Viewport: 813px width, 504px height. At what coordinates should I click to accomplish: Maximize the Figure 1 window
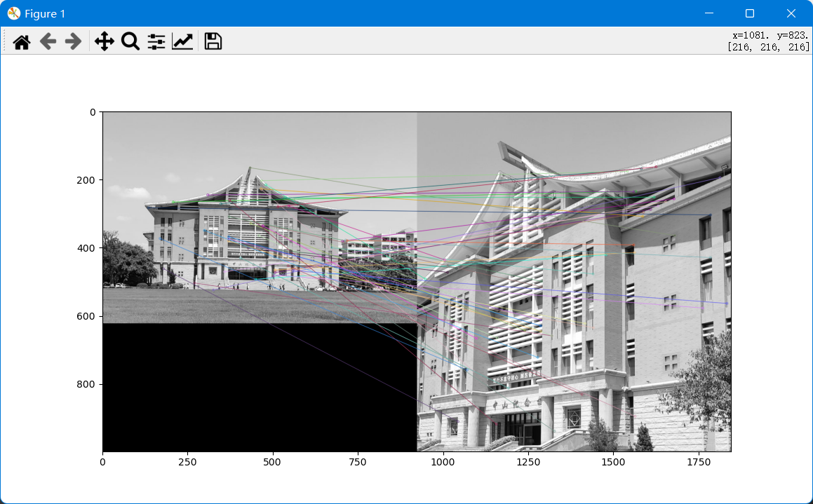click(x=750, y=13)
